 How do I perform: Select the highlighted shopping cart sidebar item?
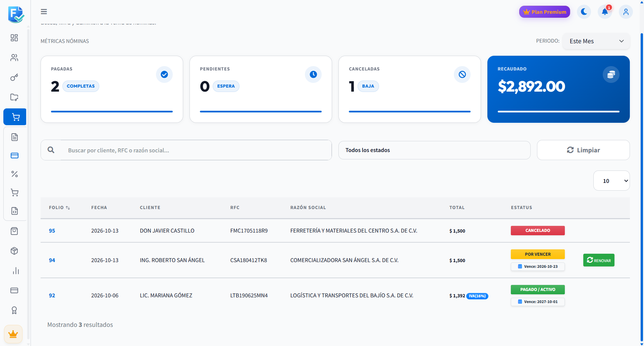coord(15,117)
